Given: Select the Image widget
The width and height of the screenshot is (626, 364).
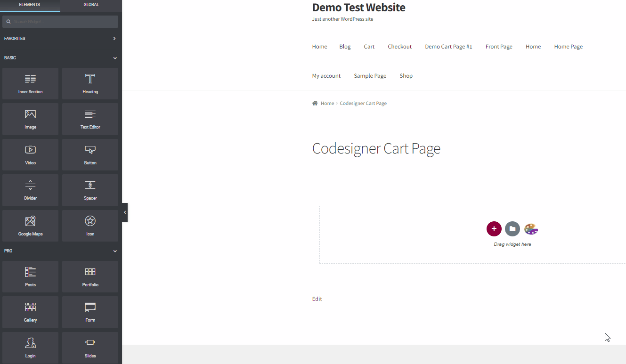Looking at the screenshot, I should [x=30, y=119].
